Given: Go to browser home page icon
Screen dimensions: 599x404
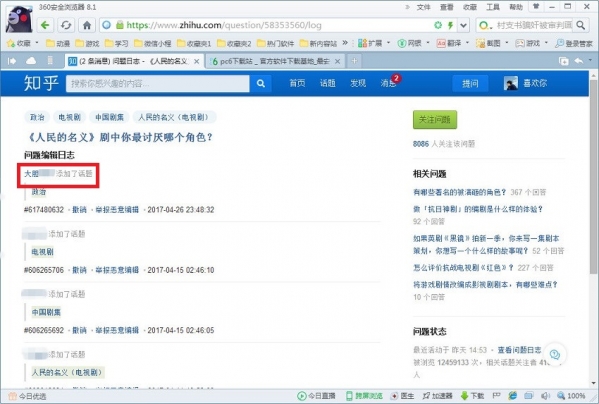Looking at the screenshot, I should [87, 25].
